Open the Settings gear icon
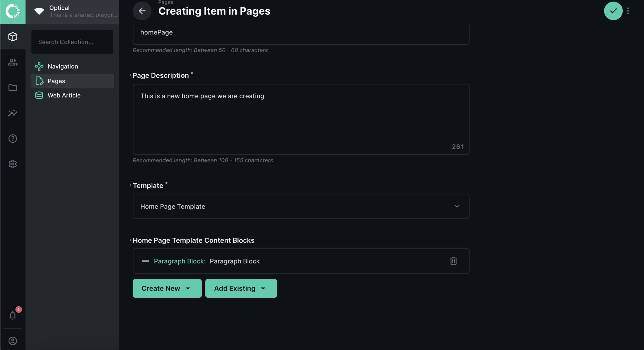The height and width of the screenshot is (350, 644). 13,164
